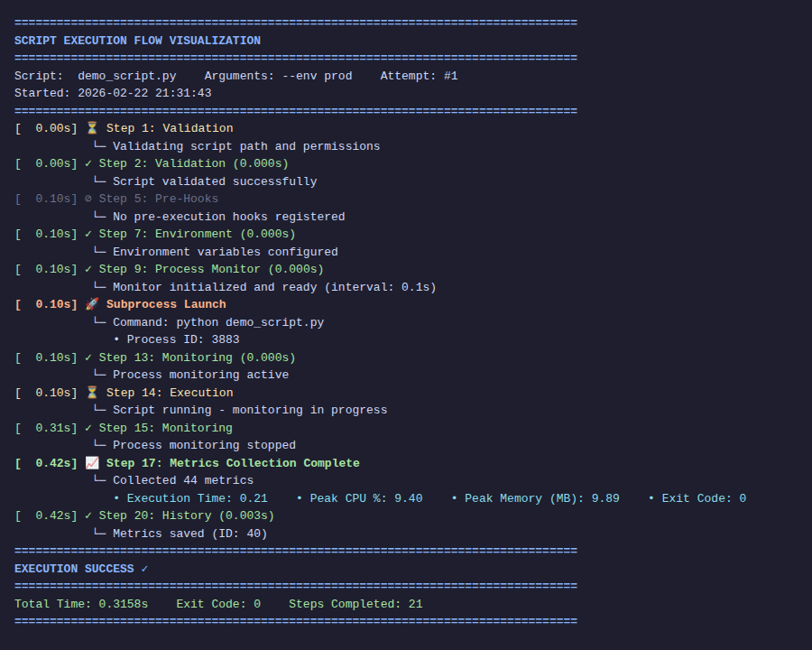This screenshot has height=650, width=812.
Task: Click the tree branch before 'Collected 44 metrics'
Action: pos(100,479)
